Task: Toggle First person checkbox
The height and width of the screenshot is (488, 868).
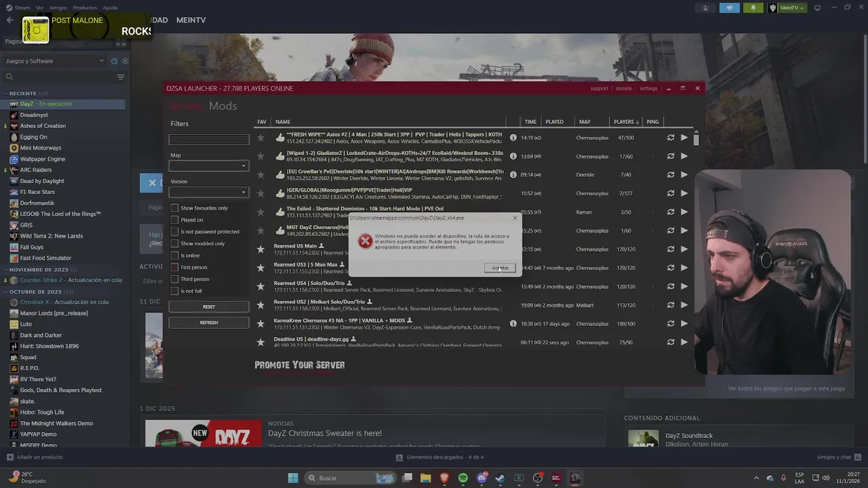Action: tap(174, 267)
